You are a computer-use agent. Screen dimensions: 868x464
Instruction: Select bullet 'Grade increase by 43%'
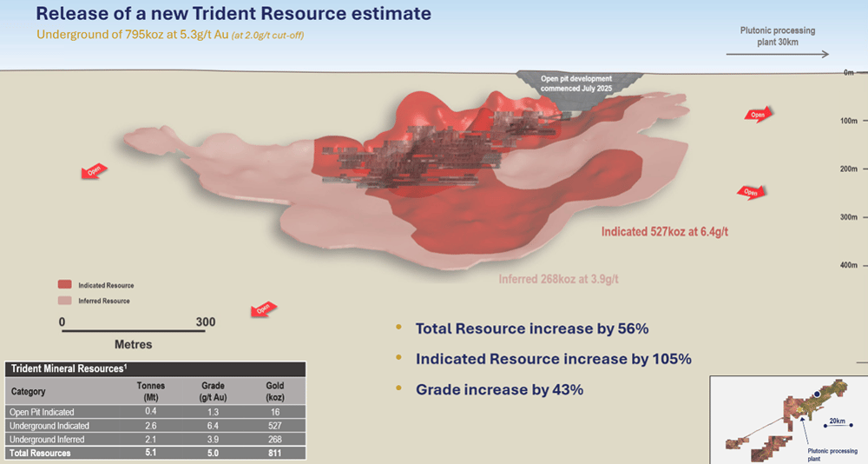pyautogui.click(x=499, y=390)
